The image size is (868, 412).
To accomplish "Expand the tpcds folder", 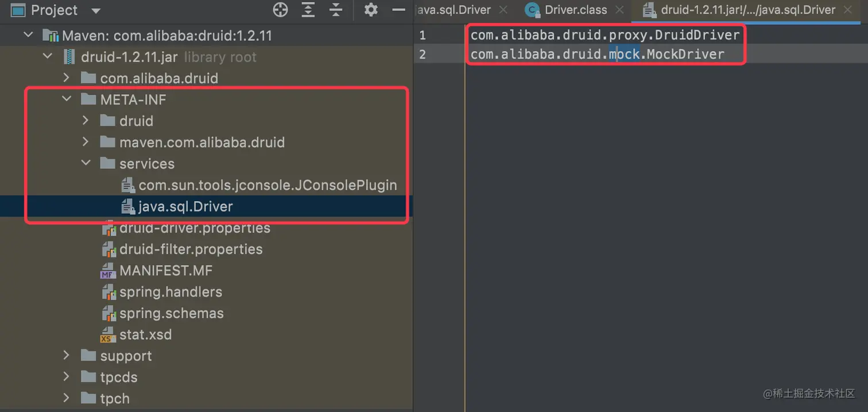I will tap(67, 377).
